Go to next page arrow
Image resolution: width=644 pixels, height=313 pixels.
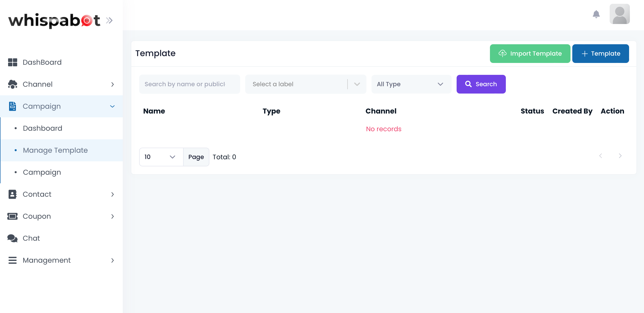pyautogui.click(x=620, y=156)
